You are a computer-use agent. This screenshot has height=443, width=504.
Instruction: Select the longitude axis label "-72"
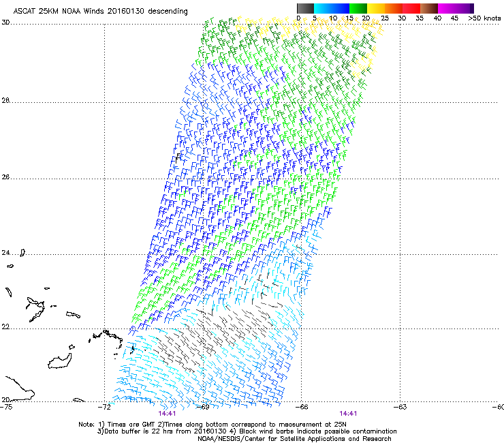104,407
